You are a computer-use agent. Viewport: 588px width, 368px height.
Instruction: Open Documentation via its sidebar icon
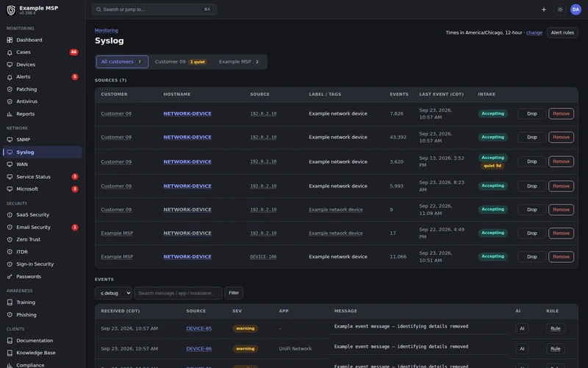pos(10,341)
